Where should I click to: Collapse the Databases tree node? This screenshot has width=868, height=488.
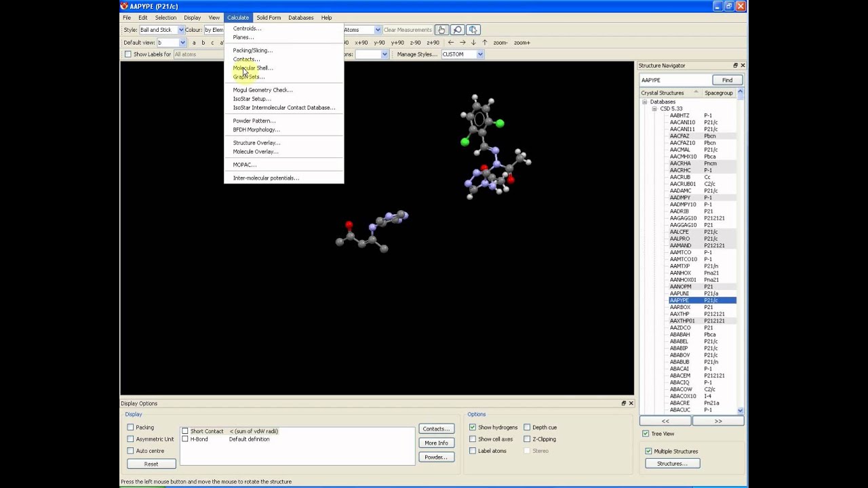tap(644, 102)
